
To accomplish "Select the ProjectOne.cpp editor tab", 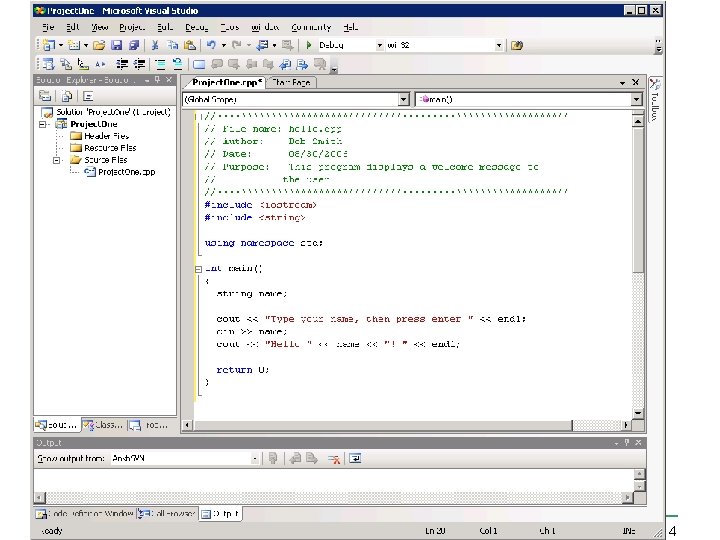I will click(x=227, y=83).
